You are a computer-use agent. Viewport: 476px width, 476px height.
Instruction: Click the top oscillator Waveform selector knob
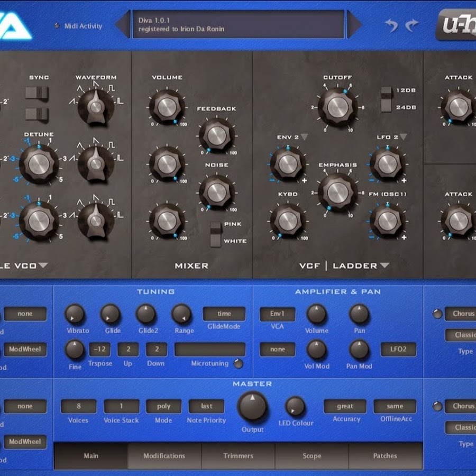[x=96, y=106]
